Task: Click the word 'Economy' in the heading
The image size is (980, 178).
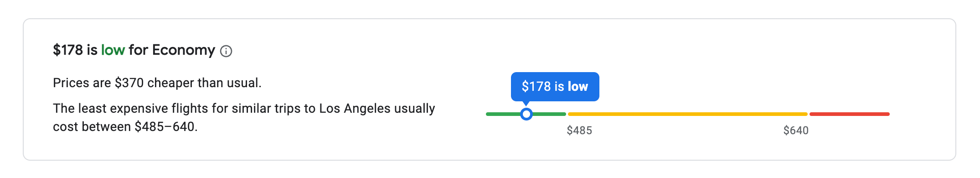Action: [184, 50]
